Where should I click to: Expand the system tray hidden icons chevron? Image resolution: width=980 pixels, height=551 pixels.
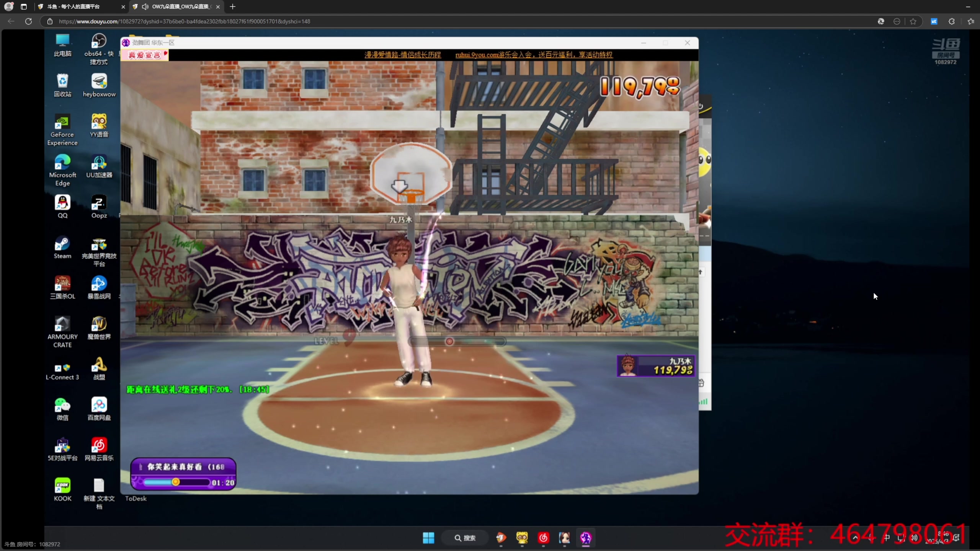[855, 538]
